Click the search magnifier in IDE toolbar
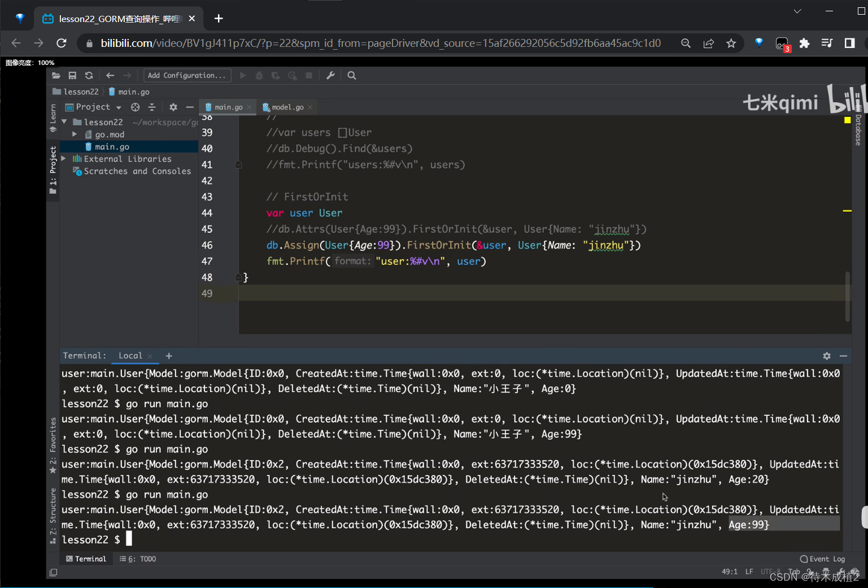The width and height of the screenshot is (868, 588). (x=352, y=76)
